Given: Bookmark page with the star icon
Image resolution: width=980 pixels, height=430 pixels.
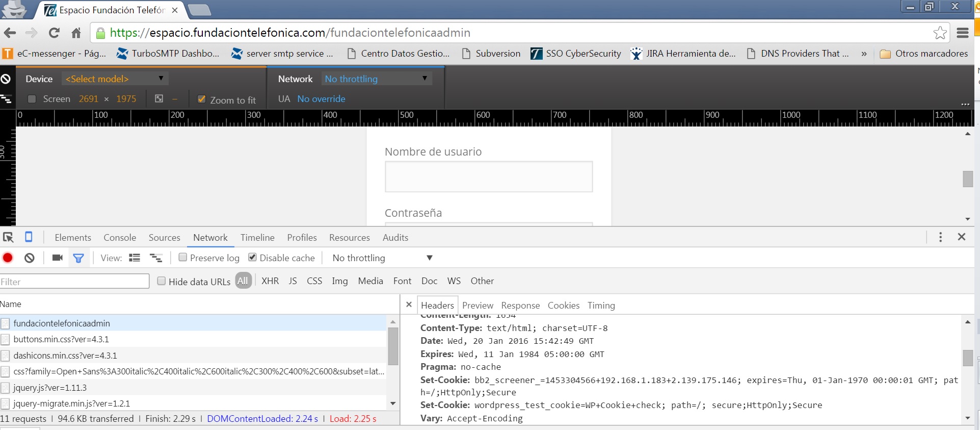Looking at the screenshot, I should point(940,33).
